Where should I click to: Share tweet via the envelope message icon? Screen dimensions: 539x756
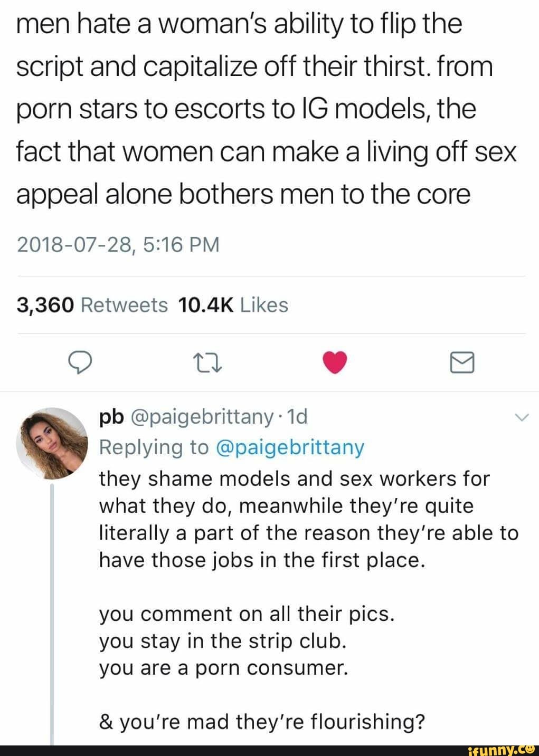tap(462, 363)
